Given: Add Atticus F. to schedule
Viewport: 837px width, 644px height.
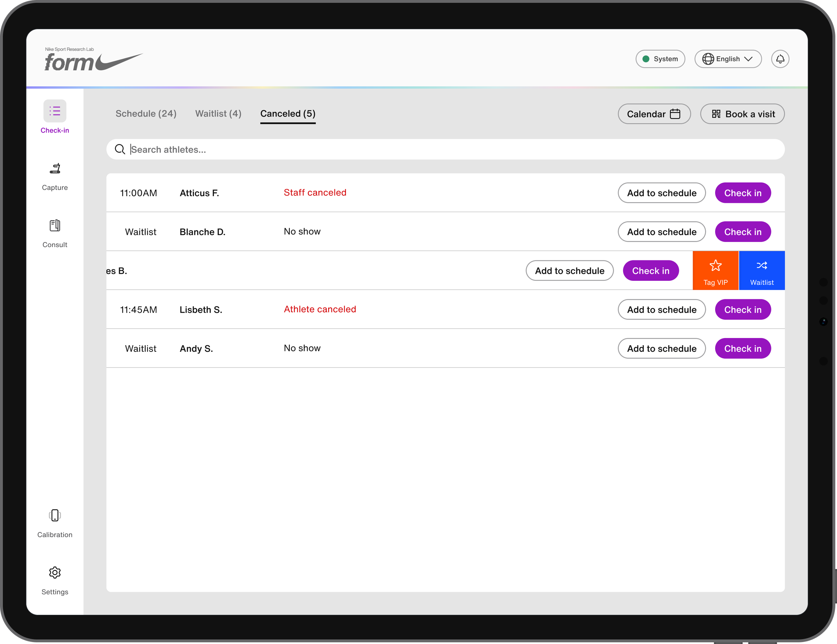Looking at the screenshot, I should 662,193.
